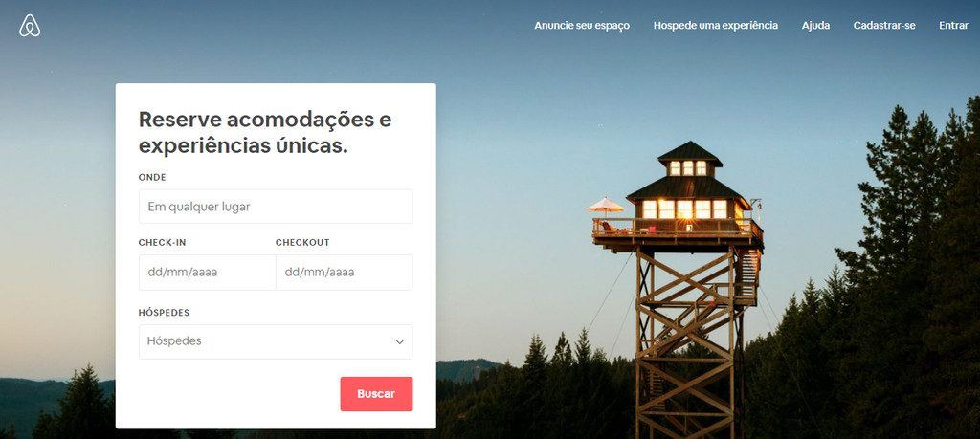Open the Checkout date field
Viewport: 980px width, 439px height.
(344, 273)
